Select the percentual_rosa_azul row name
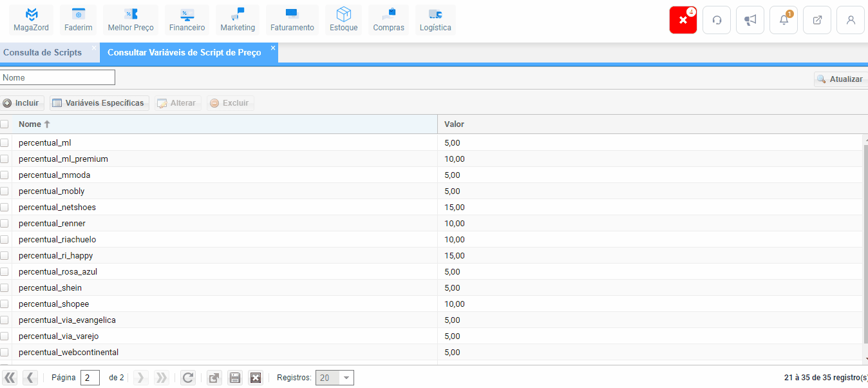 pos(58,271)
